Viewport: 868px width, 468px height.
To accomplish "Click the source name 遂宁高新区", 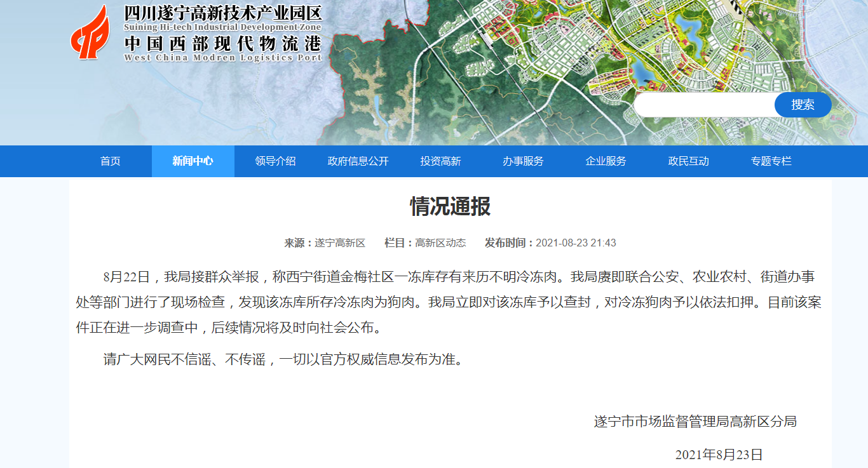I will coord(340,243).
